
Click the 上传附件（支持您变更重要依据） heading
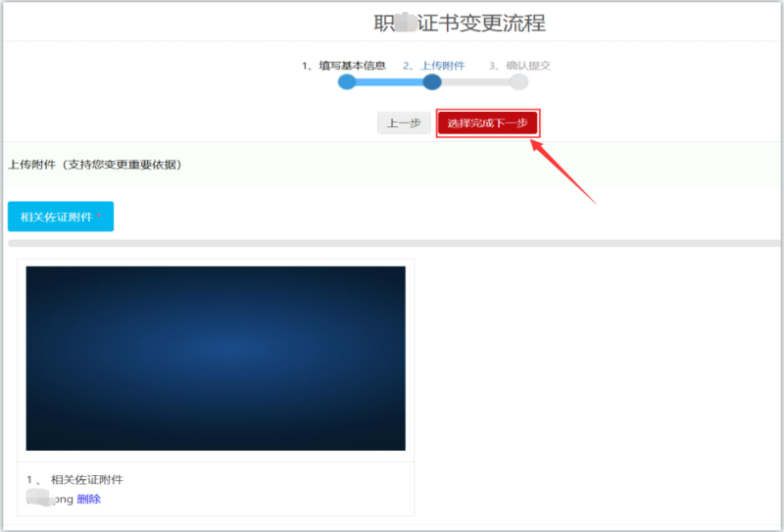[95, 165]
